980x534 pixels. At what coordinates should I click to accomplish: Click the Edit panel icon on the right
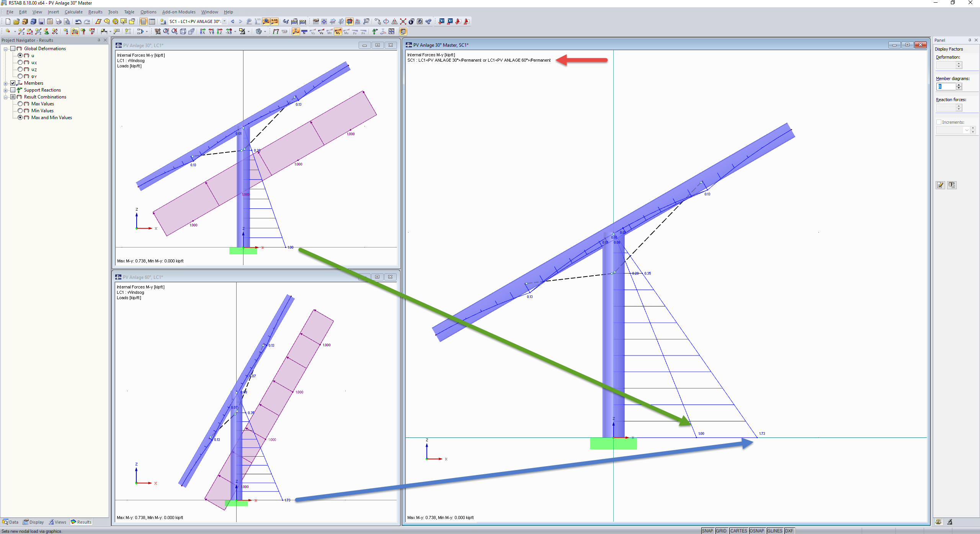[940, 185]
